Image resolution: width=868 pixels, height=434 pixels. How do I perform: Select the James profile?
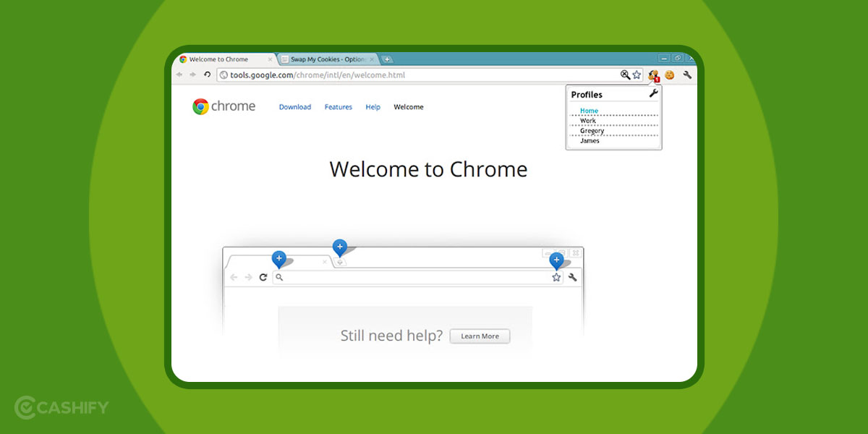pos(588,140)
